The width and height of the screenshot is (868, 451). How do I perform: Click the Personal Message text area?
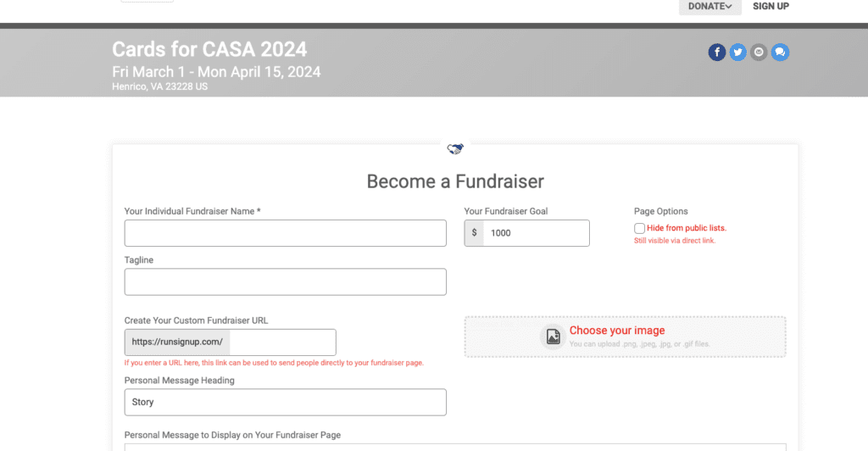click(454, 446)
